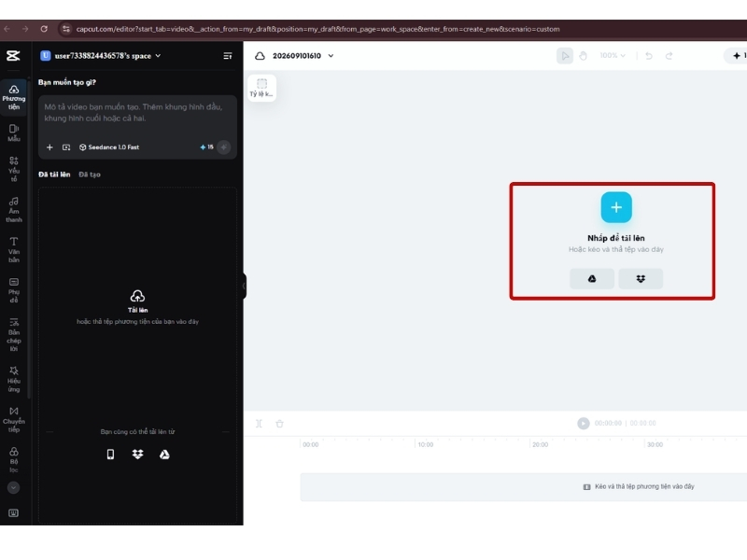Image resolution: width=747 pixels, height=560 pixels.
Task: Open the Âm thanh audio panel
Action: tap(14, 209)
